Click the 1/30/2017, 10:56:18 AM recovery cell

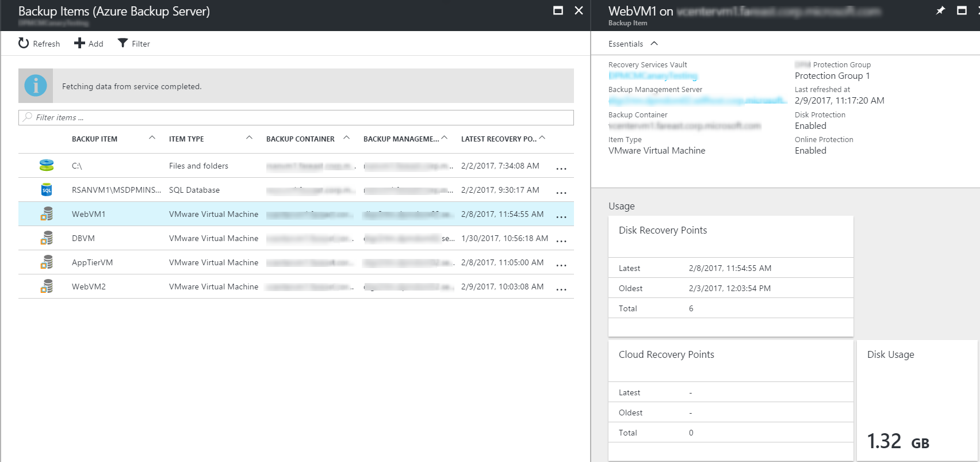(504, 238)
